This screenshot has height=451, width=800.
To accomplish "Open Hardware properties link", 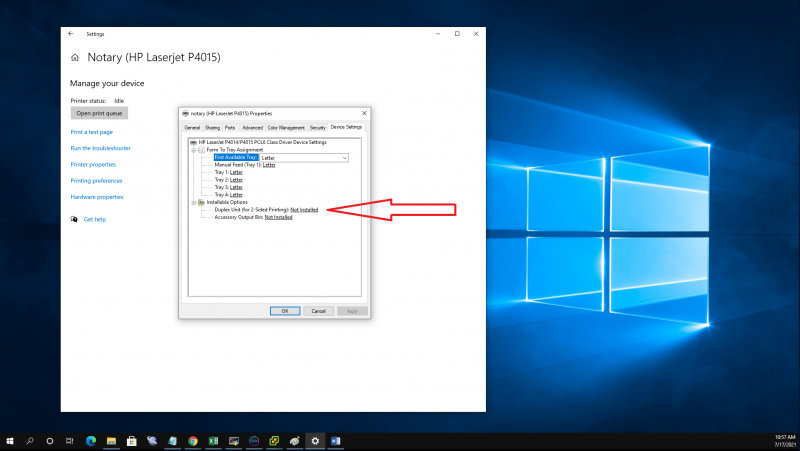I will pyautogui.click(x=97, y=197).
